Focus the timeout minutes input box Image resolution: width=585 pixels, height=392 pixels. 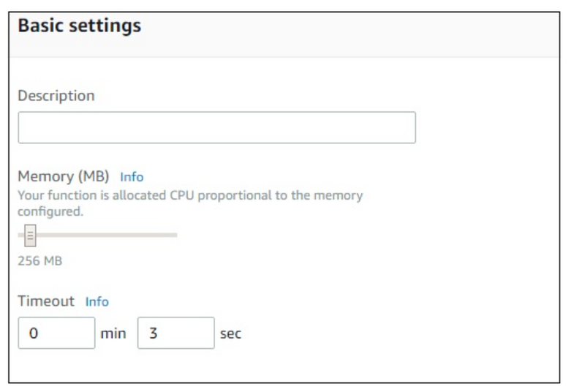coord(56,333)
